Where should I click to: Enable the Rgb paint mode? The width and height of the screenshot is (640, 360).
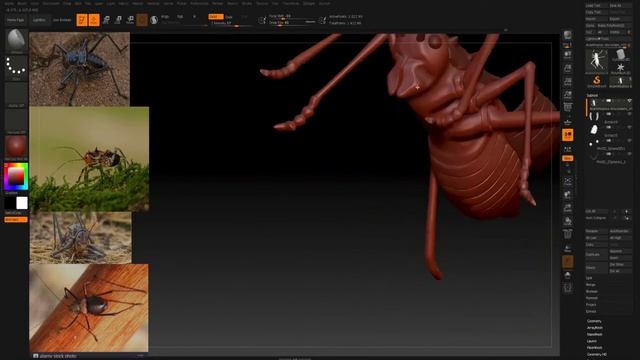(x=180, y=17)
